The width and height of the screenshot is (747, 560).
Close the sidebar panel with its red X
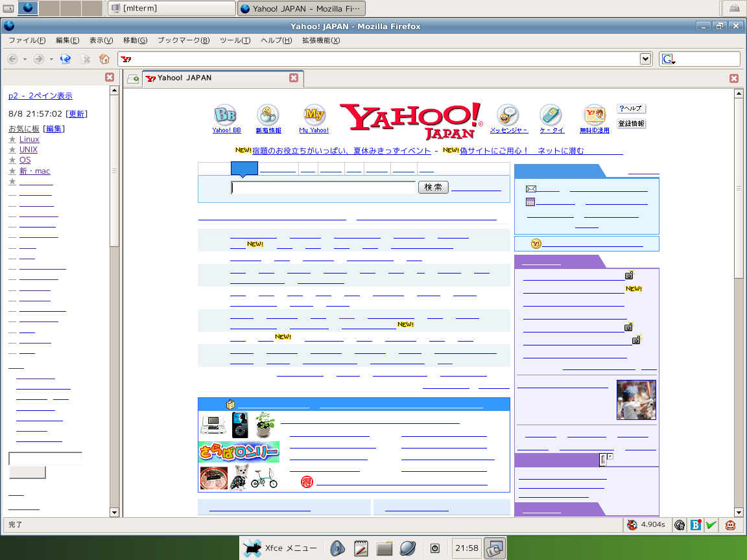[x=110, y=77]
